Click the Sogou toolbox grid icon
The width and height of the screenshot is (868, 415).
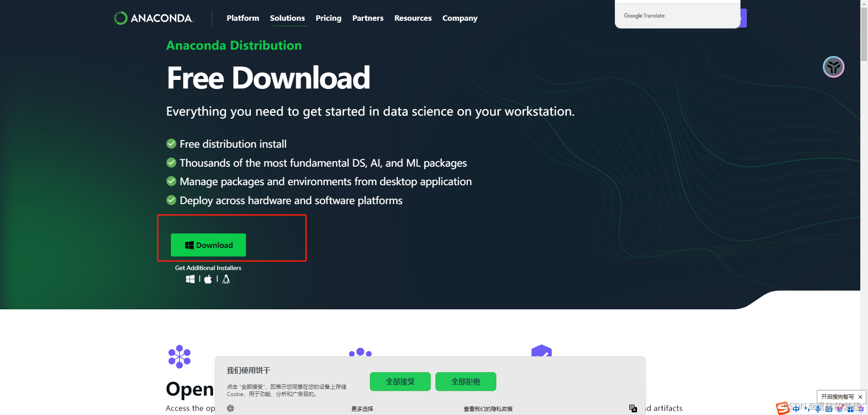(x=850, y=409)
